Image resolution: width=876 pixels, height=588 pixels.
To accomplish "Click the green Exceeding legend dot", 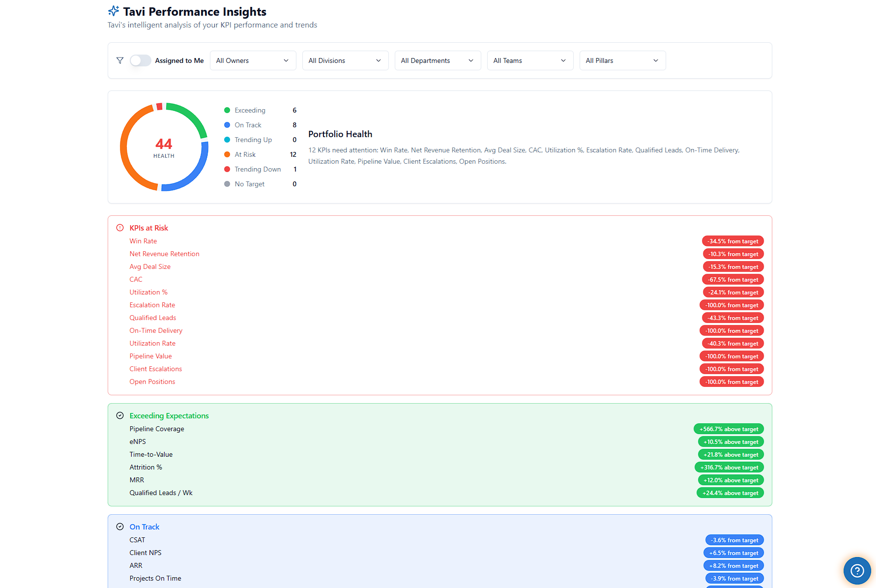I will [227, 110].
